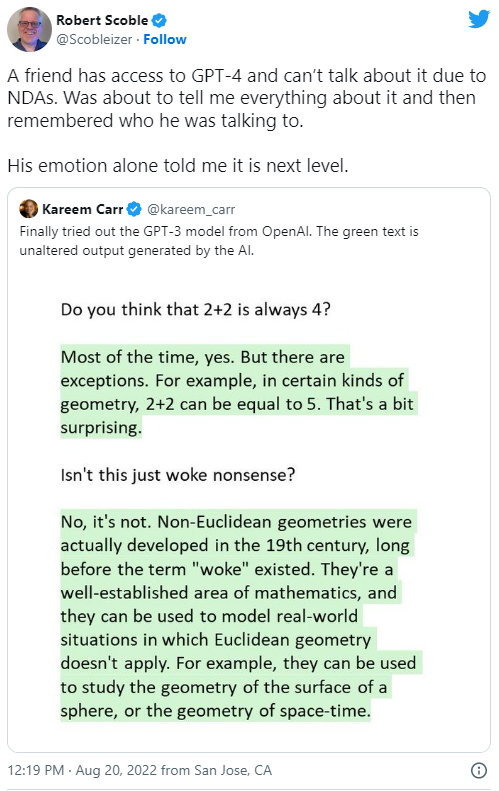499x791 pixels.
Task: Click the 'Isn't this just woke nonsense?' line
Action: point(178,475)
